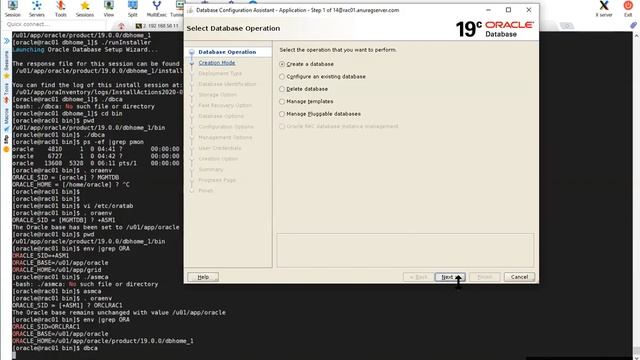Click the disabled Back button
The width and height of the screenshot is (640, 360).
pos(418,277)
